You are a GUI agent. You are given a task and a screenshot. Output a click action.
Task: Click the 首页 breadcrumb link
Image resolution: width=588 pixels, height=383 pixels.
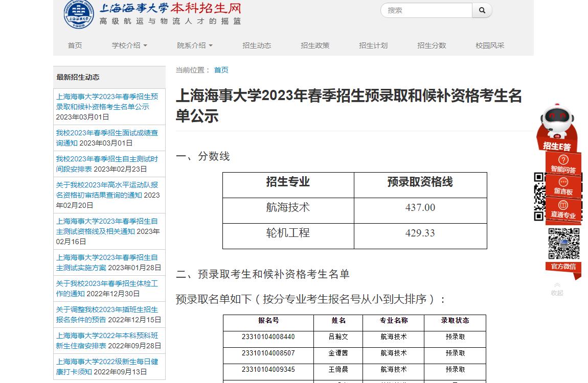click(221, 70)
